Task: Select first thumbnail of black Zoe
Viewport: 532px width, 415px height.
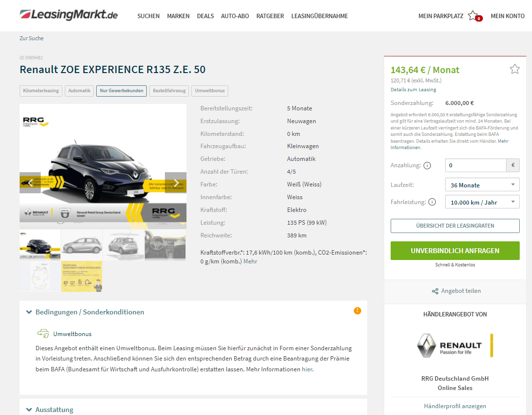Action: point(40,245)
